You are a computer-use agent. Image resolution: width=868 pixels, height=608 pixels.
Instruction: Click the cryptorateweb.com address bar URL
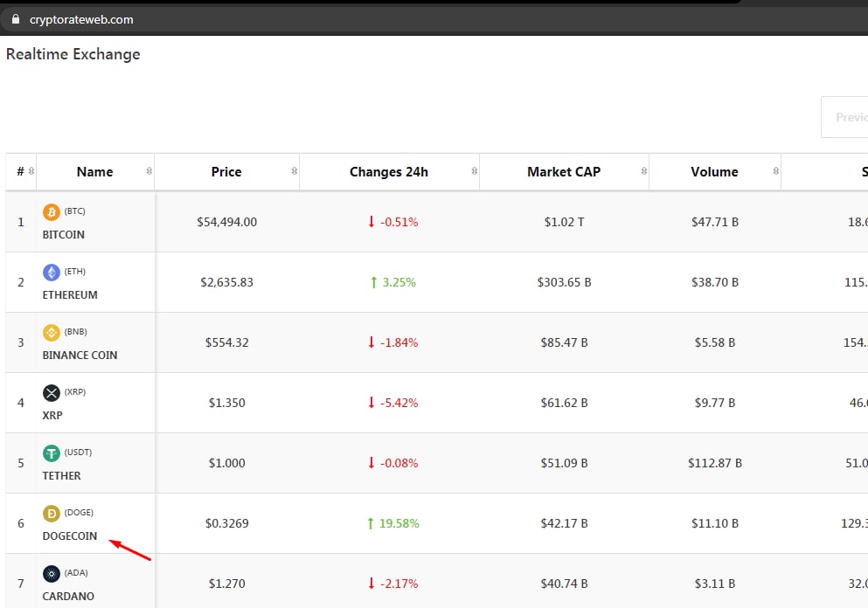click(81, 19)
